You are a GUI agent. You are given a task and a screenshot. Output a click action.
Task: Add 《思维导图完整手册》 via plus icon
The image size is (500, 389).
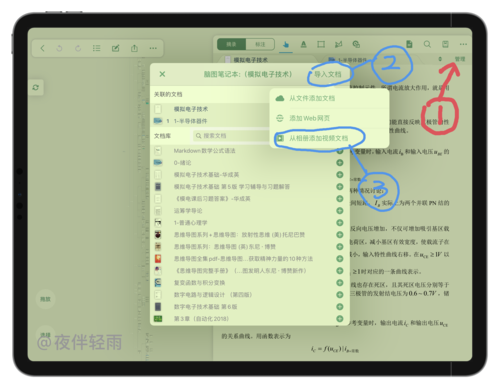tap(340, 271)
